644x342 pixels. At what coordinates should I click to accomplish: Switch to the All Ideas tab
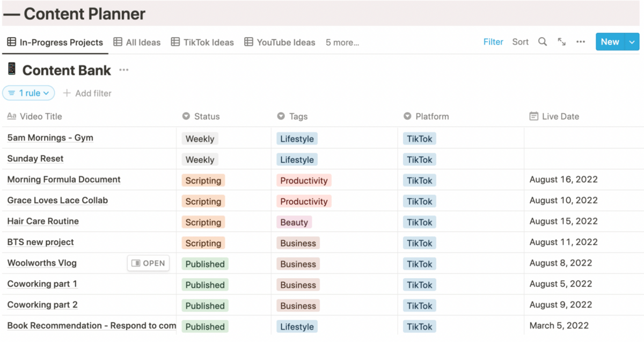tap(137, 42)
